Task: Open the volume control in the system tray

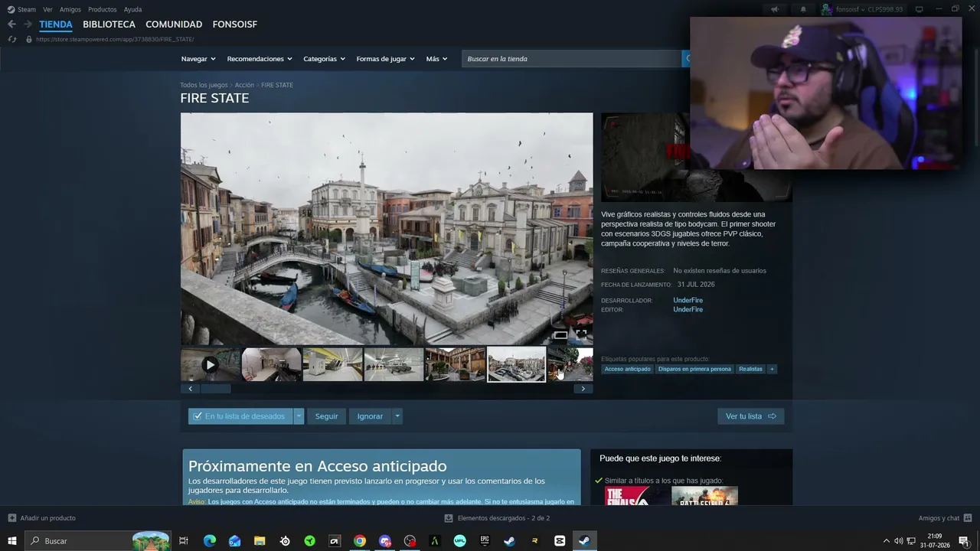Action: pos(899,541)
